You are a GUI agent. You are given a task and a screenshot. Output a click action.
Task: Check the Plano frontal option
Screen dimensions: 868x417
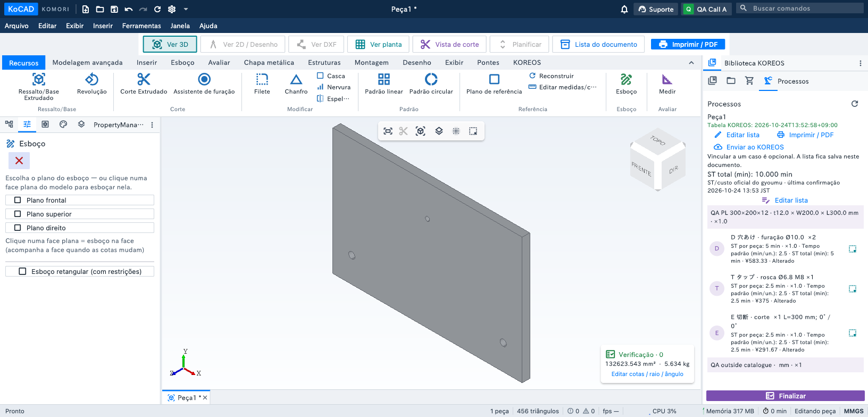(80, 200)
